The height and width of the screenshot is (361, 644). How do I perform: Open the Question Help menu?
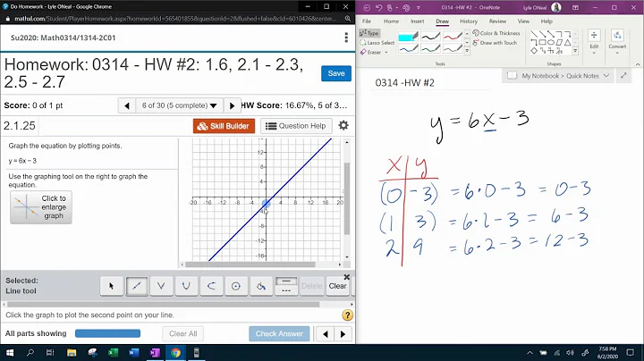pyautogui.click(x=296, y=126)
